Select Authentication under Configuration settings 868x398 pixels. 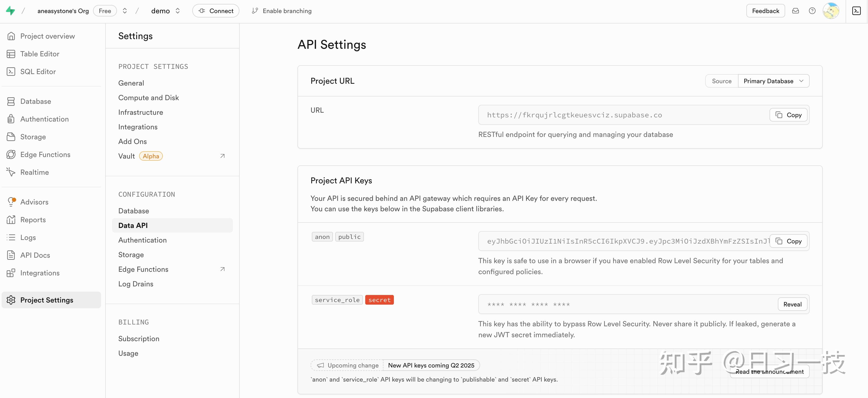pyautogui.click(x=142, y=240)
